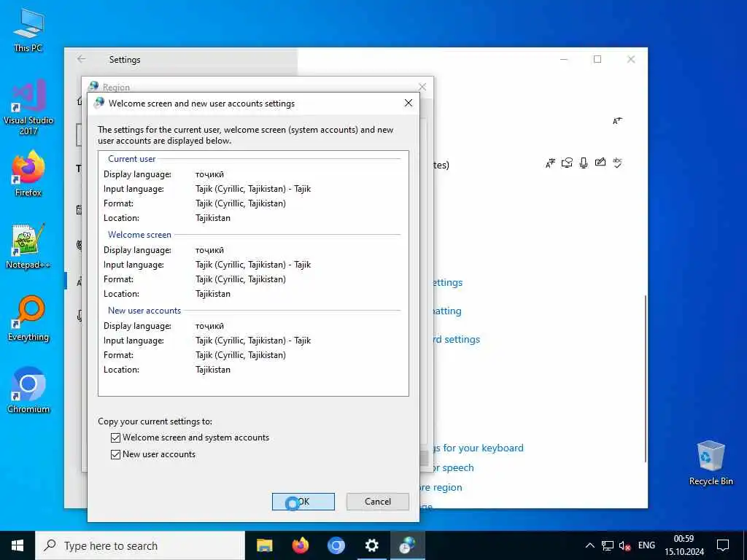Click the taskbar search box
747x560 pixels.
pyautogui.click(x=140, y=545)
